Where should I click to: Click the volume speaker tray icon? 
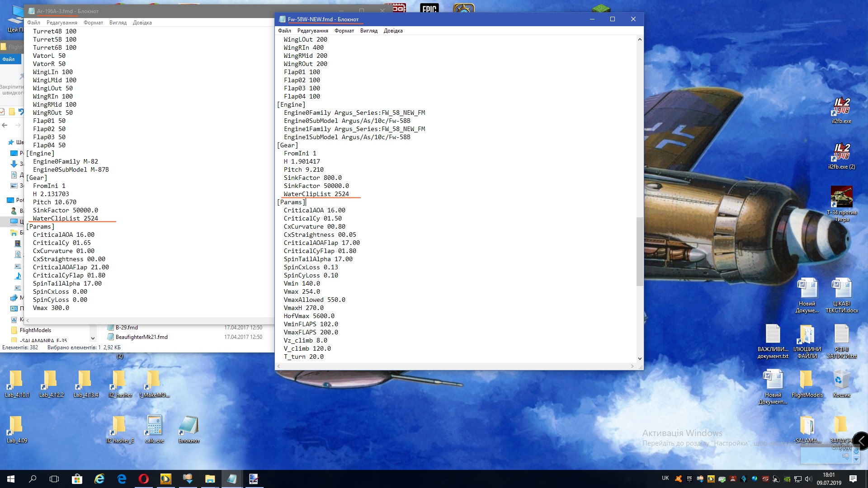[x=808, y=479]
